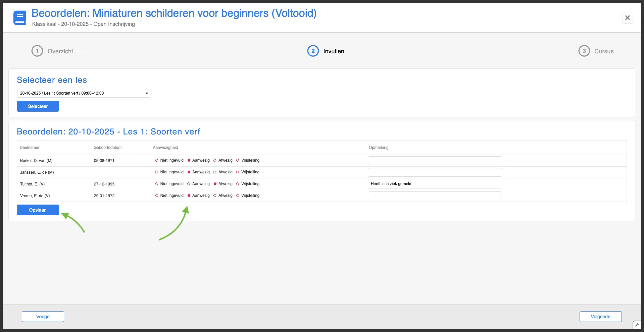Click the wrench icon in bottom corner
The image size is (644, 332).
637,325
